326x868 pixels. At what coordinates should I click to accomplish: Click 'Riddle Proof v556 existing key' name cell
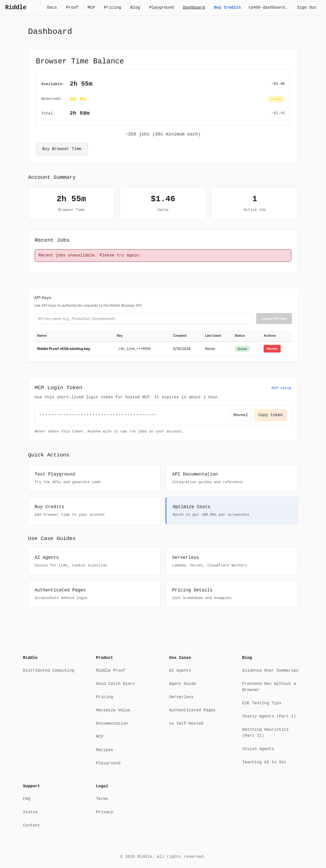pyautogui.click(x=64, y=349)
